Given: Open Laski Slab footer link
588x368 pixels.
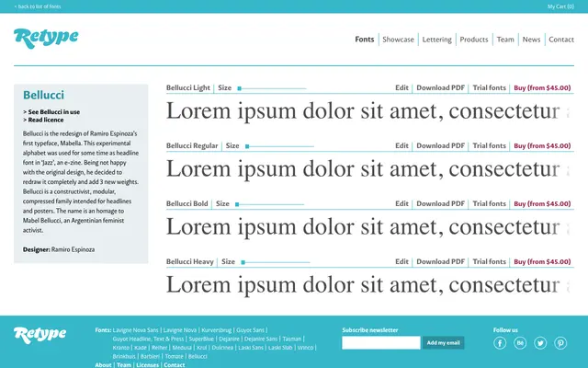Looking at the screenshot, I should point(280,348).
